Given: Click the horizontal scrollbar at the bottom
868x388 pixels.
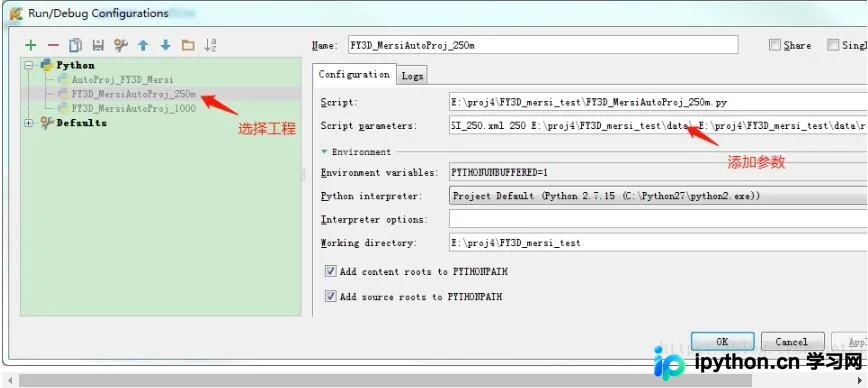Looking at the screenshot, I should click(385, 380).
